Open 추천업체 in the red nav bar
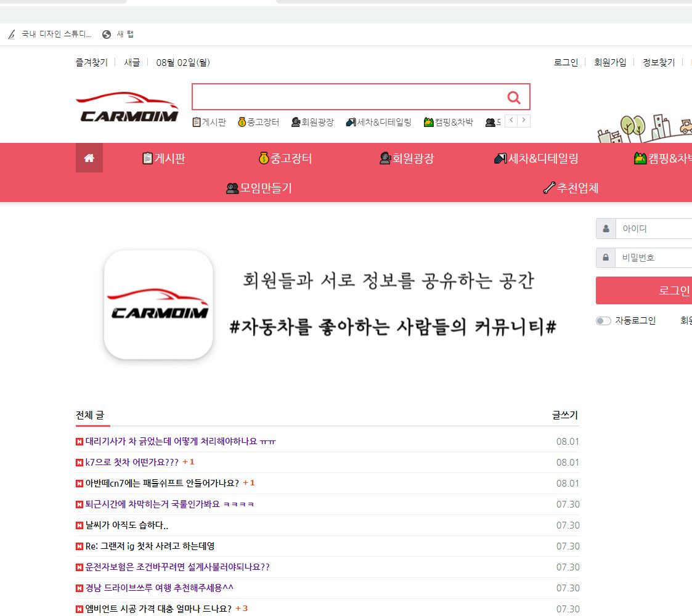This screenshot has height=616, width=692. [x=571, y=188]
